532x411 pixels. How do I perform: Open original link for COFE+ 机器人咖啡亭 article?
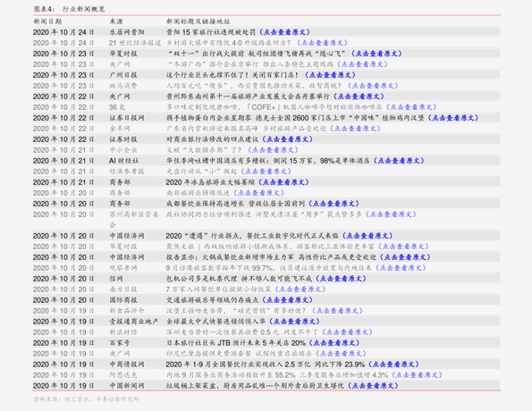point(411,107)
